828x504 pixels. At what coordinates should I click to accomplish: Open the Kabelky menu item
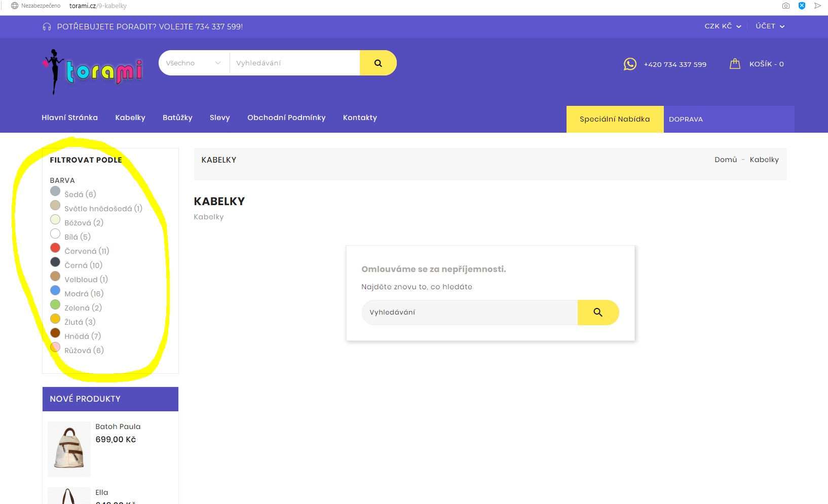click(130, 118)
